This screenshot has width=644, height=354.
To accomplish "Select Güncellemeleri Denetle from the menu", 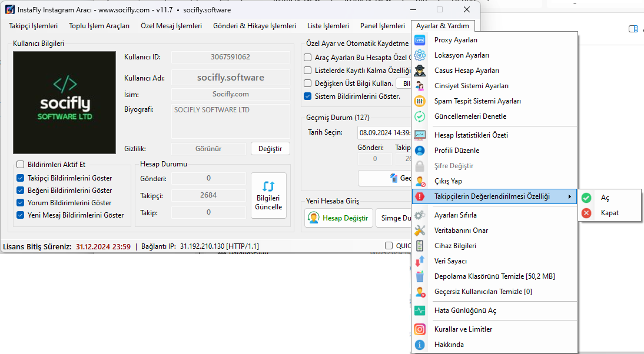I will (470, 116).
